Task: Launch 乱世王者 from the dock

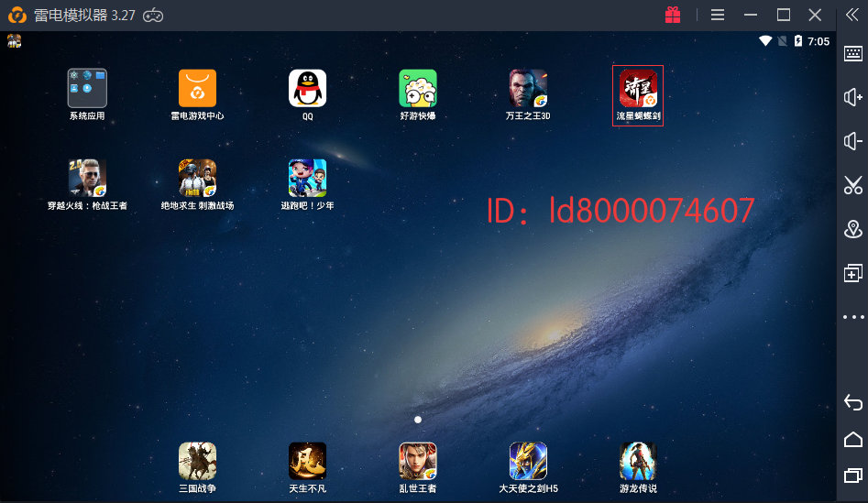Action: pyautogui.click(x=417, y=461)
